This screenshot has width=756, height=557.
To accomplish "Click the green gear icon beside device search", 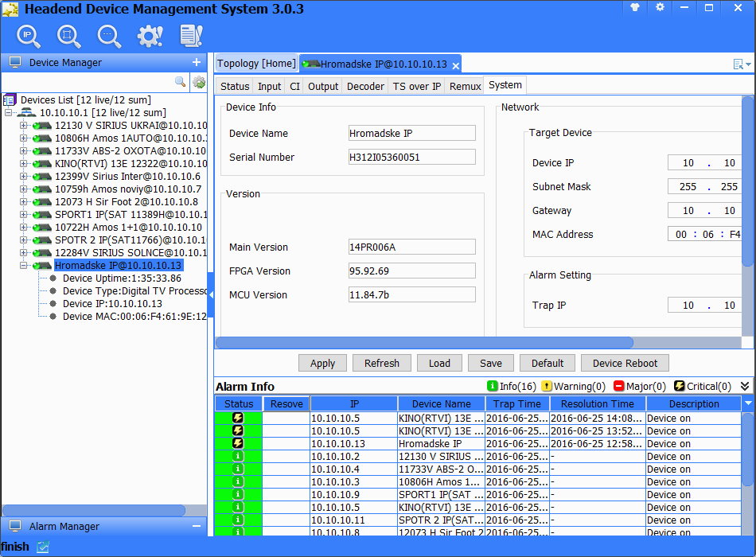I will (x=199, y=82).
